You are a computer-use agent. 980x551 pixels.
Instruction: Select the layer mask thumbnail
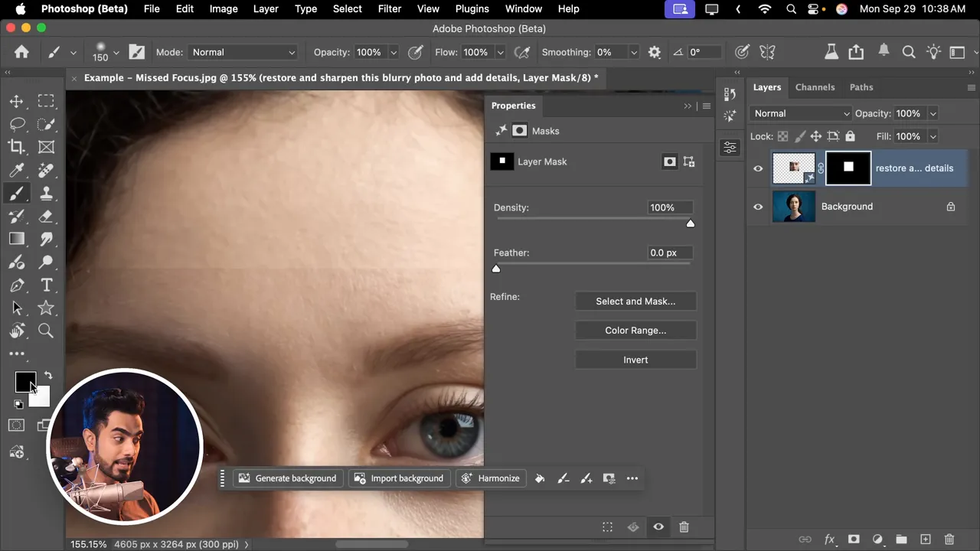(x=848, y=168)
